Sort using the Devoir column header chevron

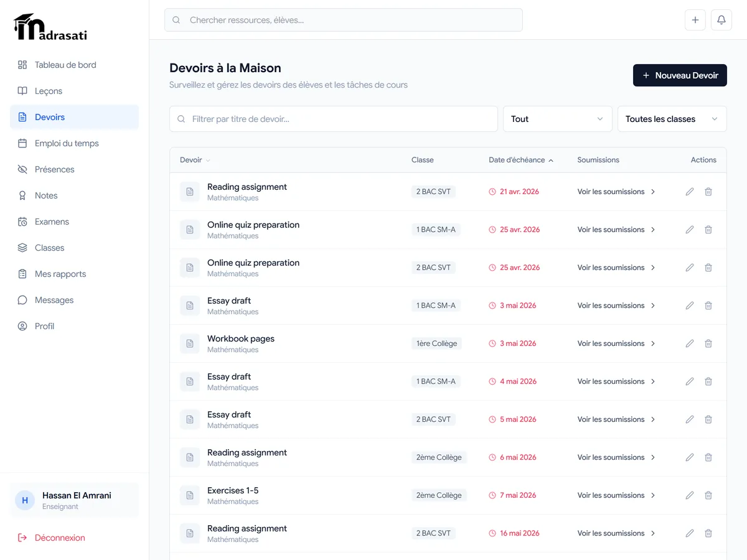click(208, 161)
